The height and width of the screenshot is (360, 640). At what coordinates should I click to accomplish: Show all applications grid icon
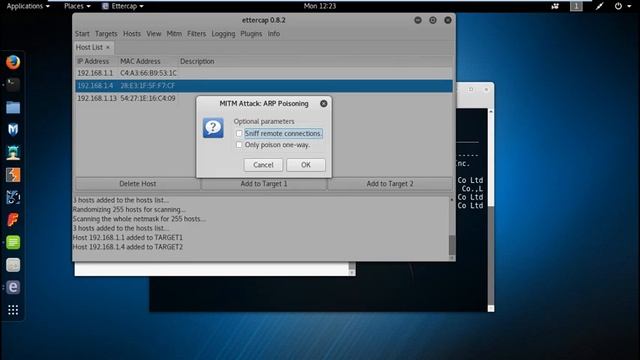click(x=13, y=310)
